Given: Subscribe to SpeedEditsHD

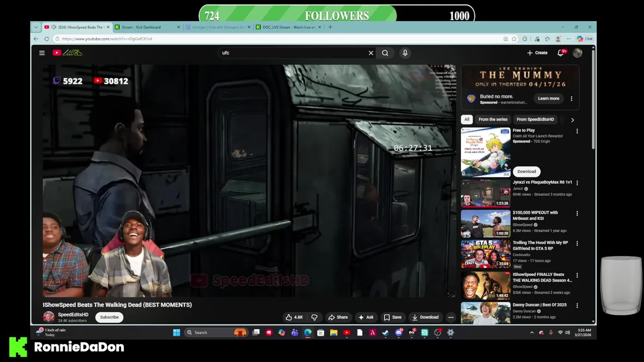Looking at the screenshot, I should tap(109, 317).
